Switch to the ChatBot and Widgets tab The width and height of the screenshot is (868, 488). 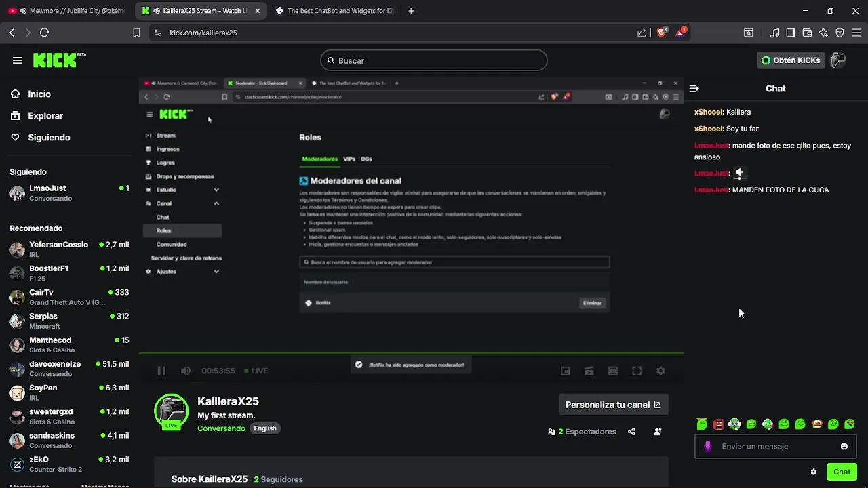tap(335, 11)
